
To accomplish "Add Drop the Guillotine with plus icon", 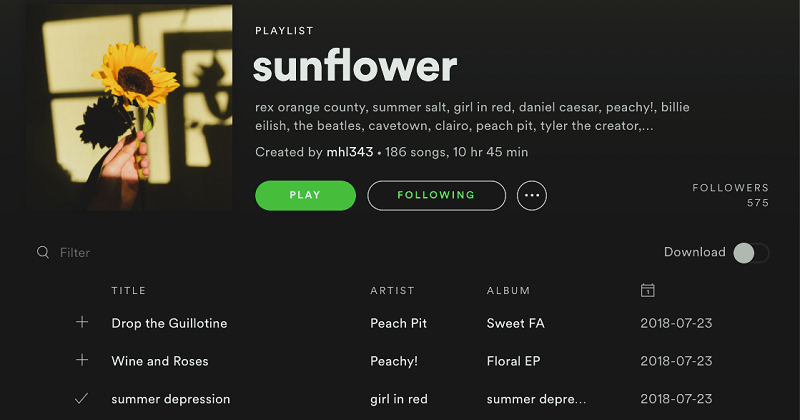I will 82,323.
